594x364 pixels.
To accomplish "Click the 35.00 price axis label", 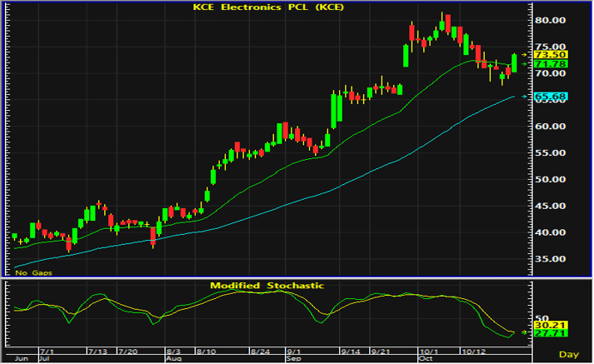I will [550, 259].
